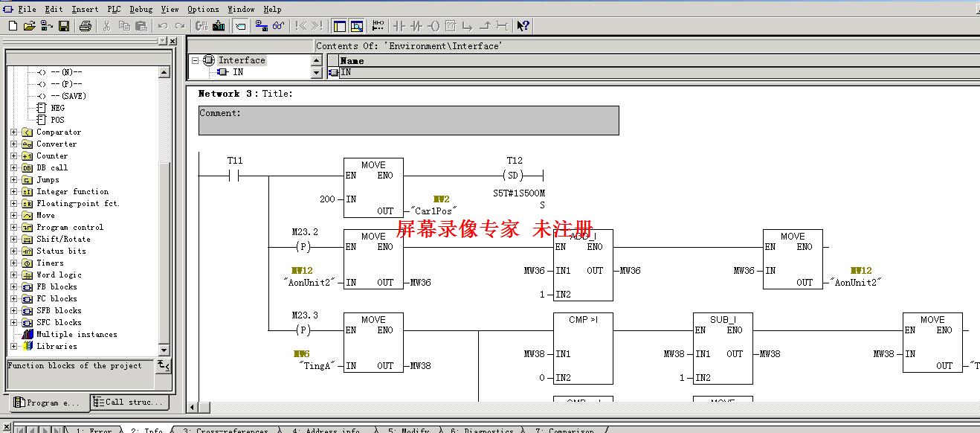
Task: Toggle the symbolic representation button
Action: [x=240, y=26]
